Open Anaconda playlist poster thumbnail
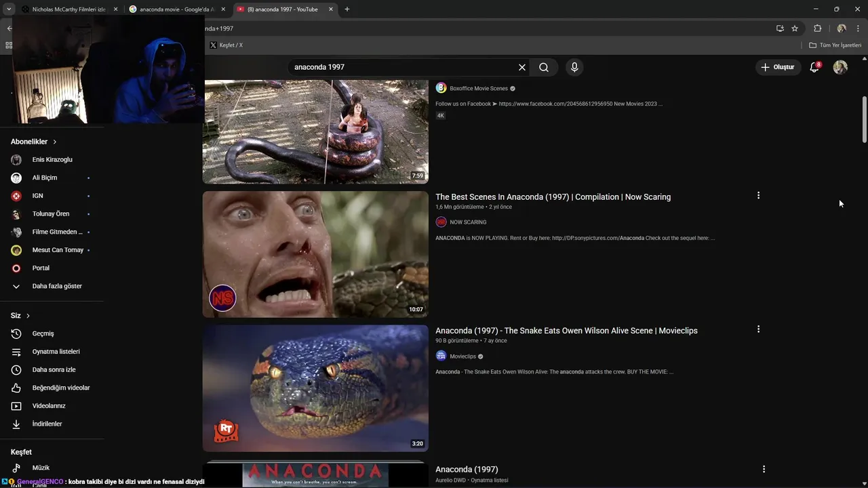This screenshot has width=868, height=488. pyautogui.click(x=315, y=474)
